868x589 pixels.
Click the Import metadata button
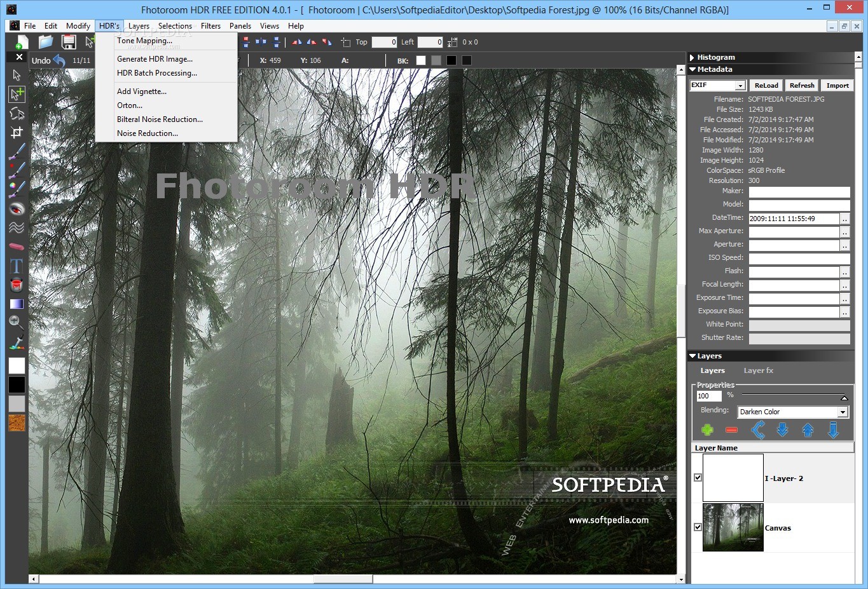837,86
